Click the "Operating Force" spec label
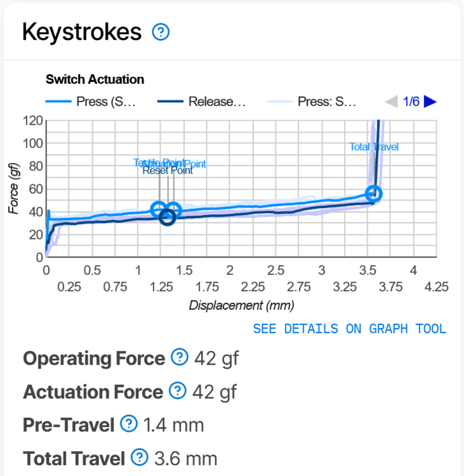464x476 pixels. pyautogui.click(x=94, y=358)
